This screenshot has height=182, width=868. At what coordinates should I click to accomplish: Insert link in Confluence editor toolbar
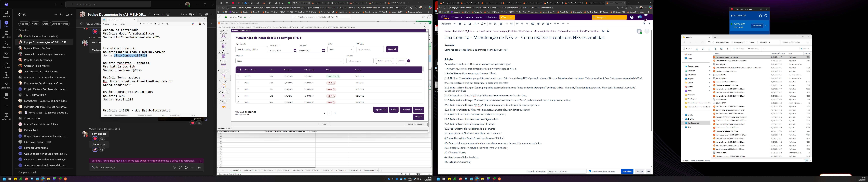[543, 24]
